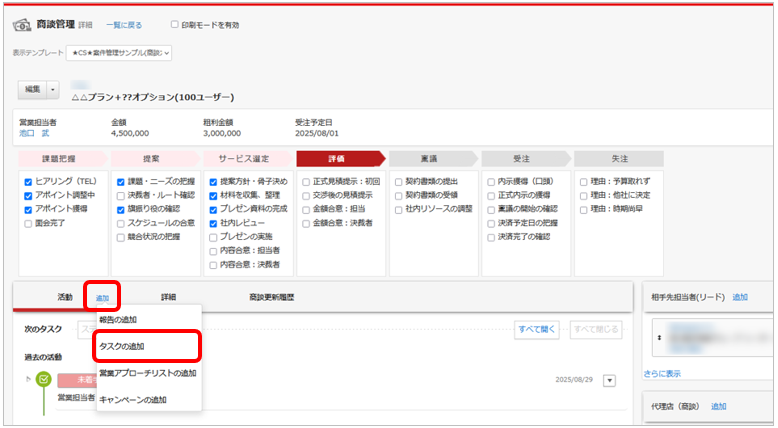This screenshot has height=428, width=778.
Task: Open the 表示テンプレート dropdown
Action: point(119,52)
